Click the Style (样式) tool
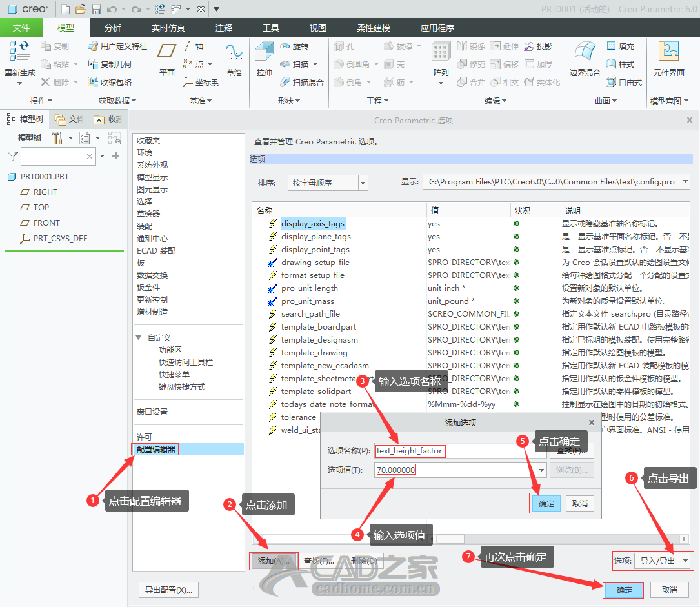700x607 pixels. pos(620,65)
